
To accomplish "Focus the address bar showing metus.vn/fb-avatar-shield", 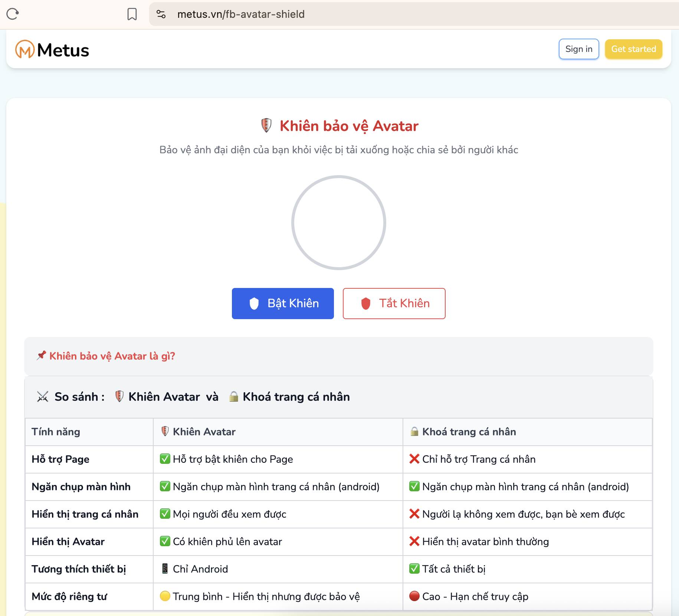I will (x=414, y=14).
